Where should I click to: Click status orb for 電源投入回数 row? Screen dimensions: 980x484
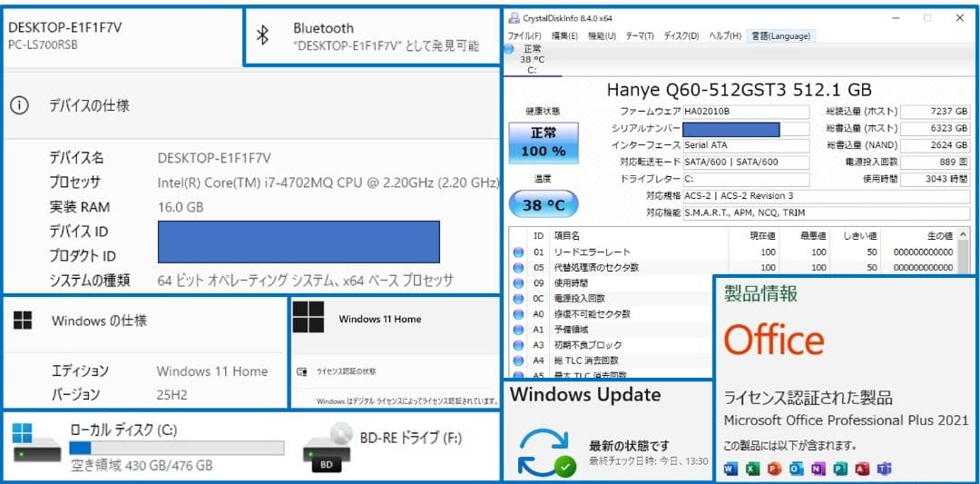[x=518, y=299]
